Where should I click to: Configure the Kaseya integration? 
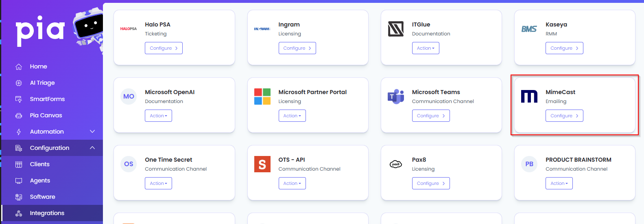click(564, 48)
